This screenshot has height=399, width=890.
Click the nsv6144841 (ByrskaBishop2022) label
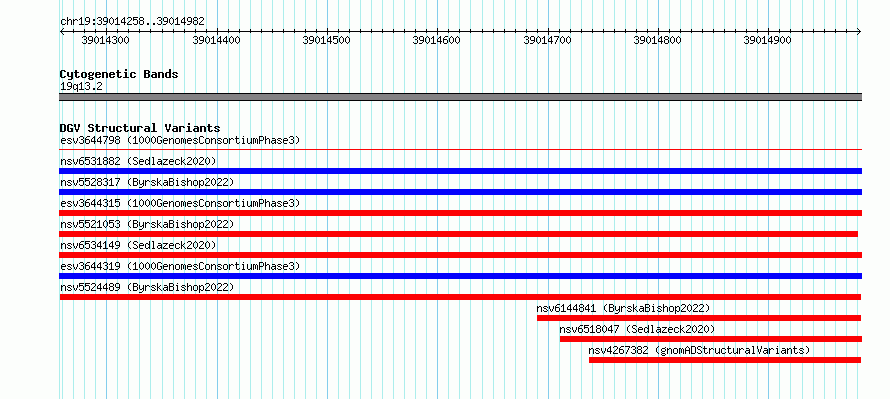623,308
